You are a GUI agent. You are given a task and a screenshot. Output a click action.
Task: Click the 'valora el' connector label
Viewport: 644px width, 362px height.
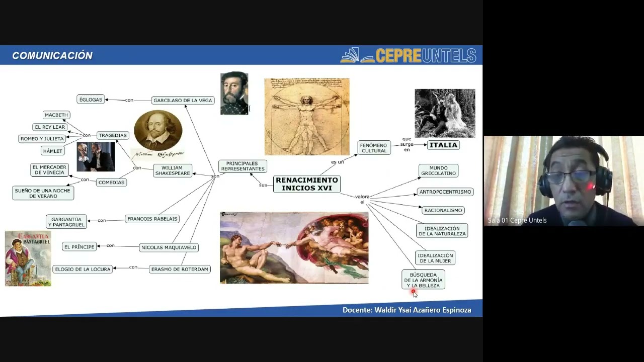point(362,199)
